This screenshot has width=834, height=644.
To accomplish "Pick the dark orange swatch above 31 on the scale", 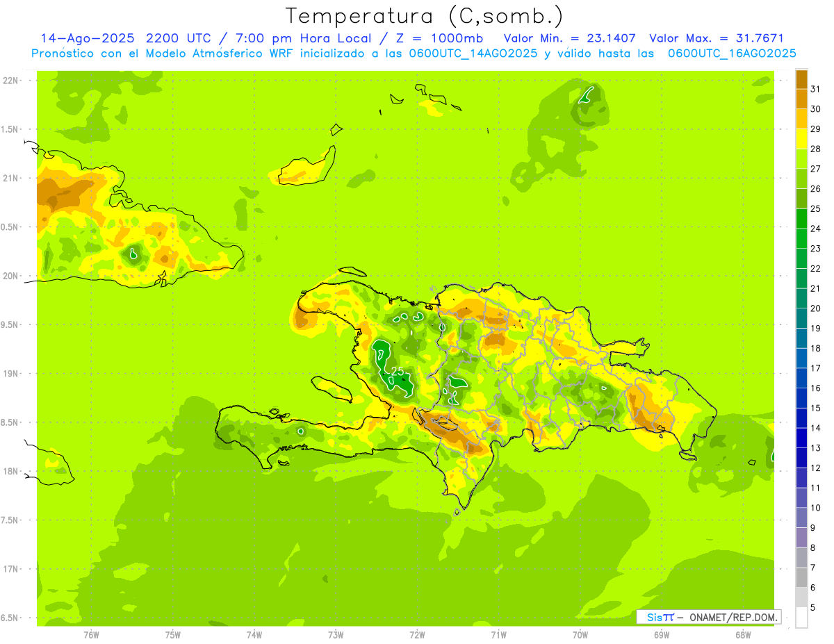I will pos(801,79).
